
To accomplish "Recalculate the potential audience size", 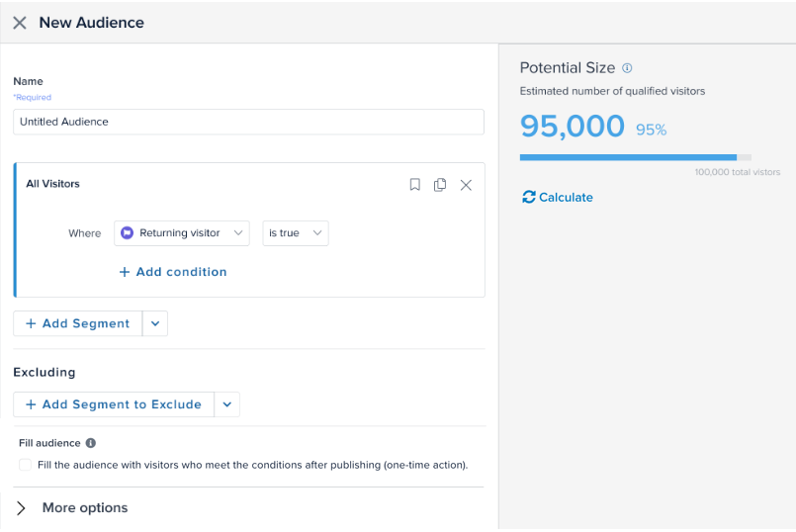I will [x=558, y=197].
